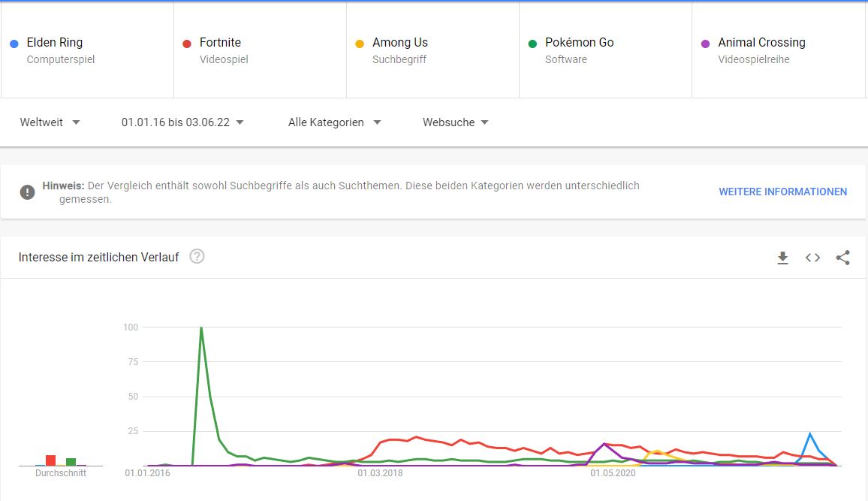Click the 01.01.2016 axis date label
Screen dimensions: 868x501
pos(147,472)
